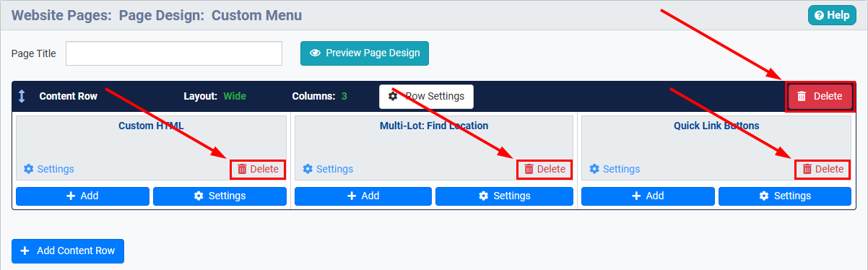Add a block to the third column

pyautogui.click(x=648, y=196)
